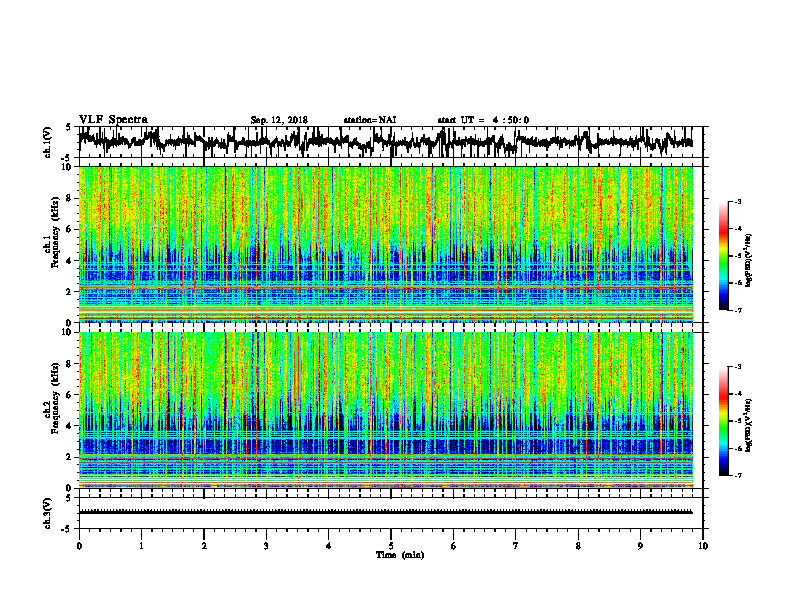The height and width of the screenshot is (612, 792).
Task: Click time axis tick label "8"
Action: (578, 546)
